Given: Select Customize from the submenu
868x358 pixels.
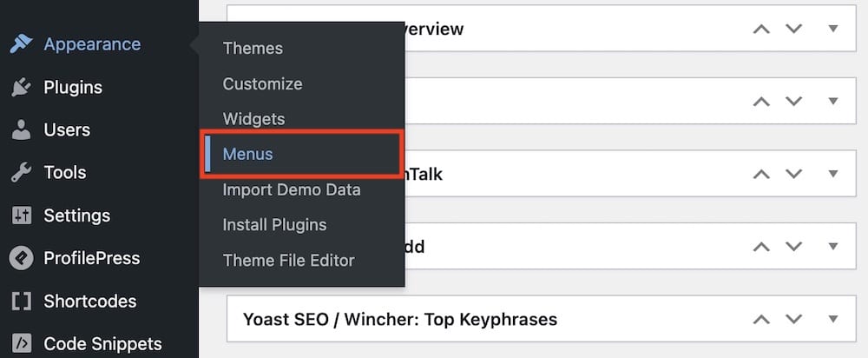Looking at the screenshot, I should coord(262,84).
